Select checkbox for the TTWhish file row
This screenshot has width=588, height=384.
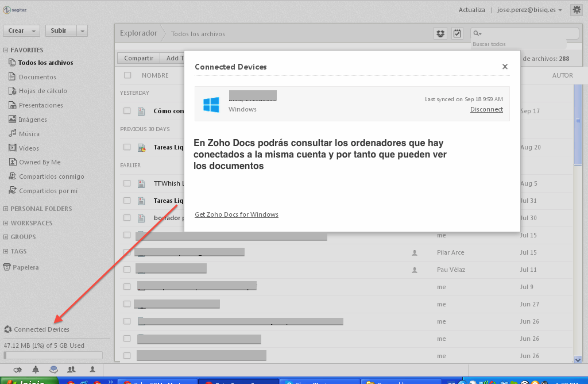tap(127, 183)
